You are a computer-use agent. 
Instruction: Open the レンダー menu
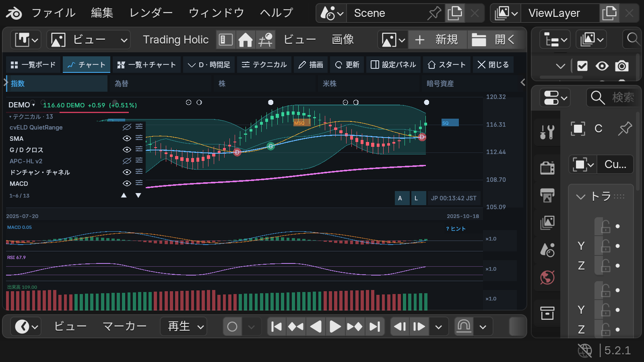pyautogui.click(x=151, y=13)
